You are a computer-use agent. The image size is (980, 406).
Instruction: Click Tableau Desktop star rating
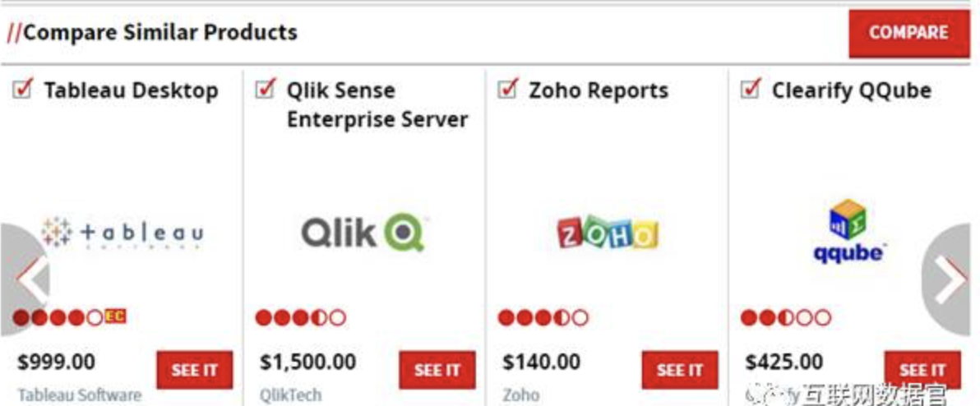coord(58,317)
